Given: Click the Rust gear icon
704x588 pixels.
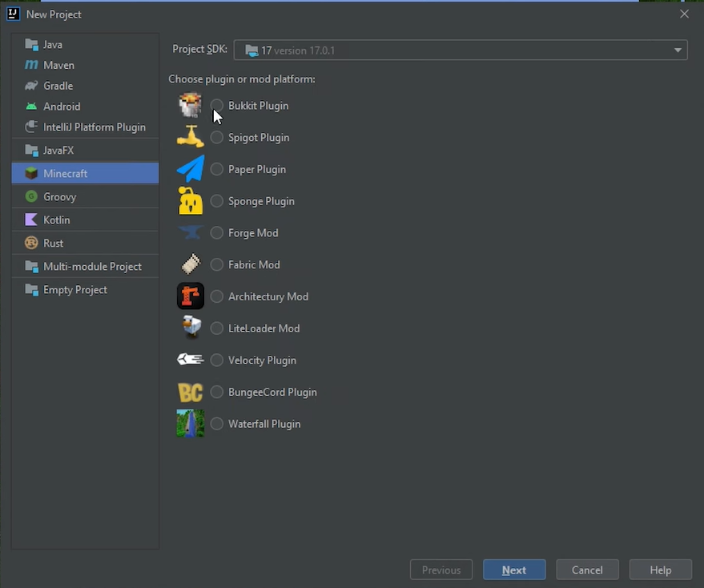Looking at the screenshot, I should 31,243.
